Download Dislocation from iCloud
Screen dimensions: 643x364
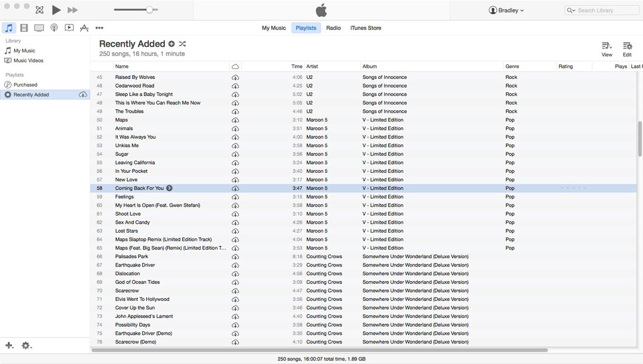[x=236, y=274]
